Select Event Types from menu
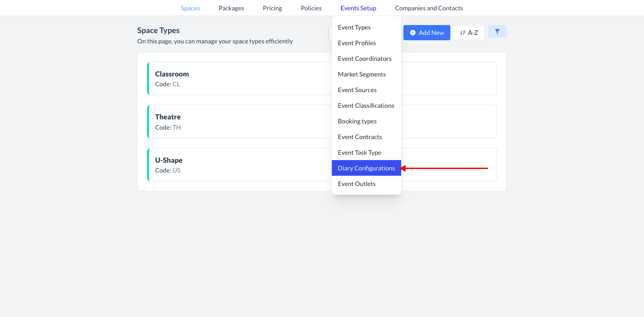 point(354,27)
